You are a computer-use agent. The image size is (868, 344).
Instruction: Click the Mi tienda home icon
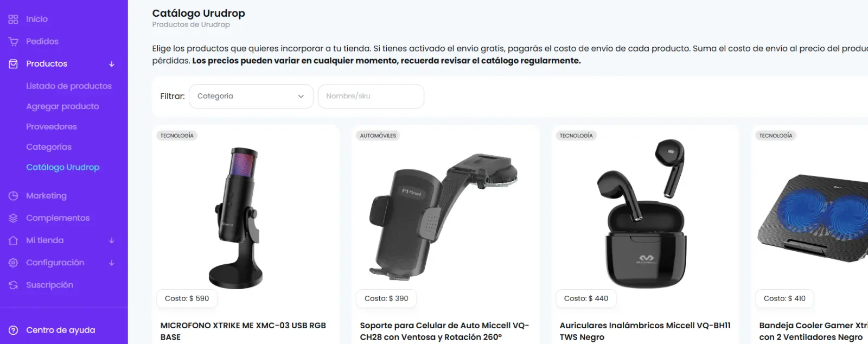coord(13,240)
